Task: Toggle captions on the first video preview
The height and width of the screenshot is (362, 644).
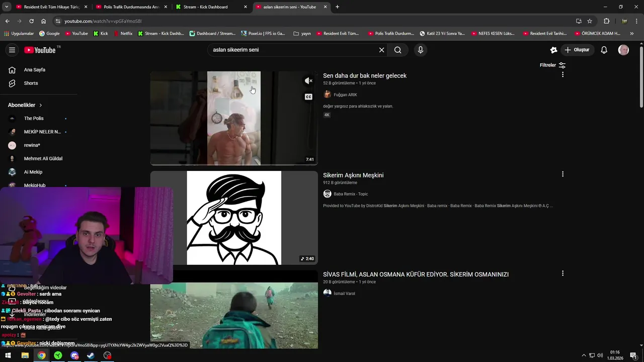Action: 308,97
